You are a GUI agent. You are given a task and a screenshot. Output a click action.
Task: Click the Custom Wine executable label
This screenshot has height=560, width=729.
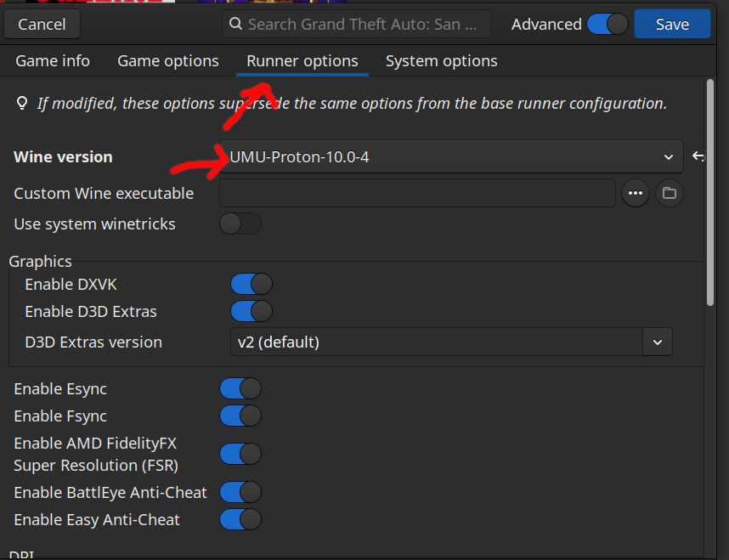click(x=104, y=193)
